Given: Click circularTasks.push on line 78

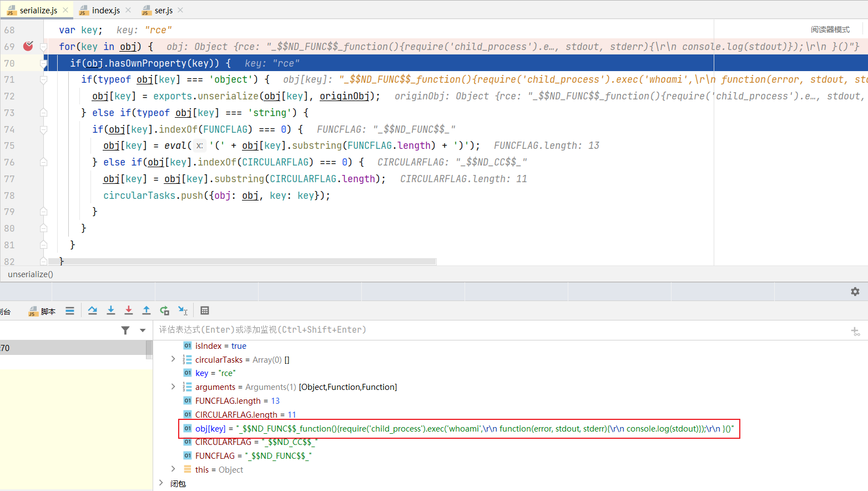Looking at the screenshot, I should [x=153, y=196].
